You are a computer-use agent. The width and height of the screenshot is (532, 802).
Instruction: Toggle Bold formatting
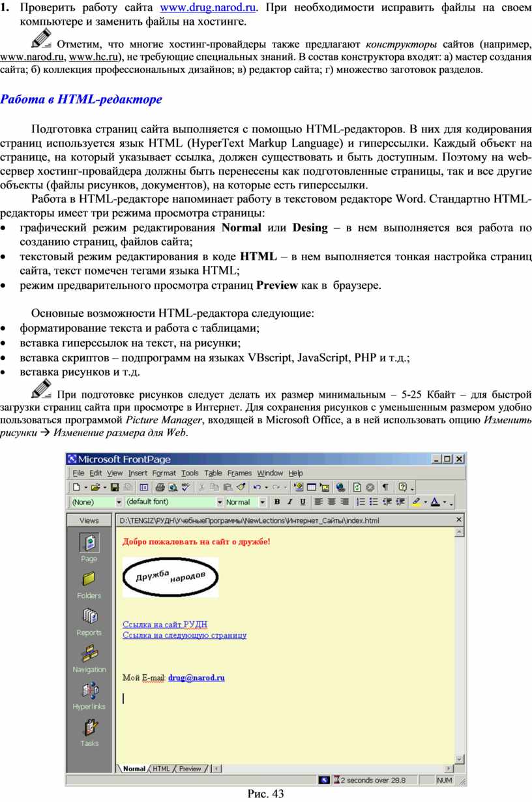(x=277, y=502)
